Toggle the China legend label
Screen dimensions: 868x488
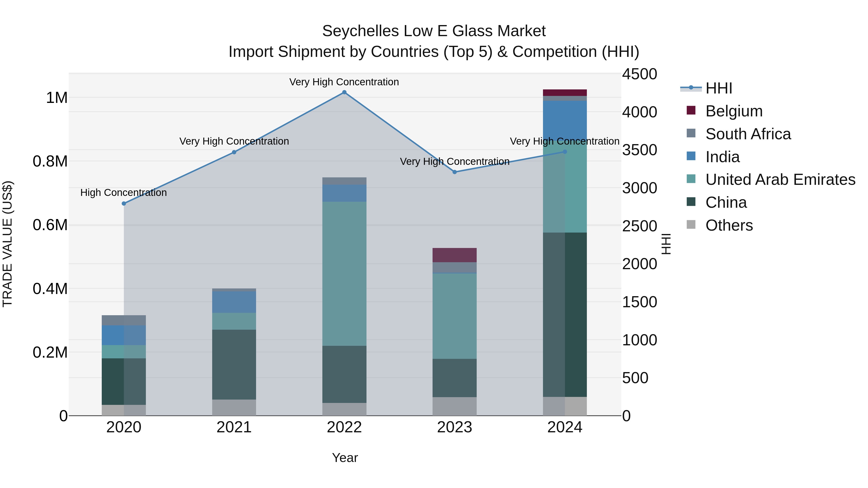(726, 202)
